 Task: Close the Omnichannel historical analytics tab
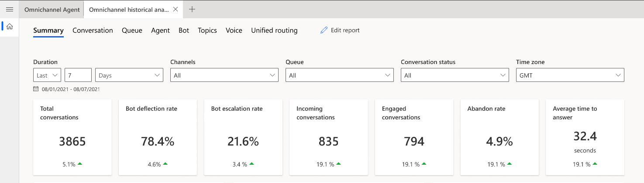(176, 9)
